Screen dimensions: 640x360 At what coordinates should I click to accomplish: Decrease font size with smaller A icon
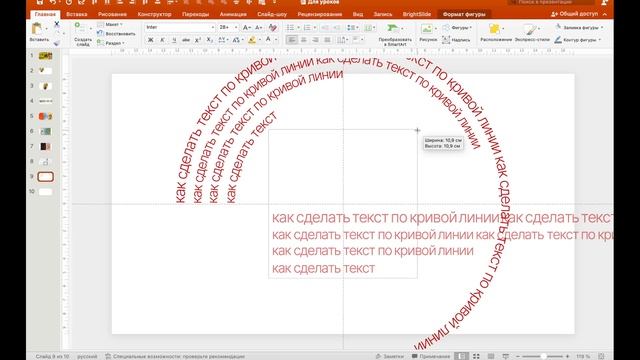[x=258, y=28]
